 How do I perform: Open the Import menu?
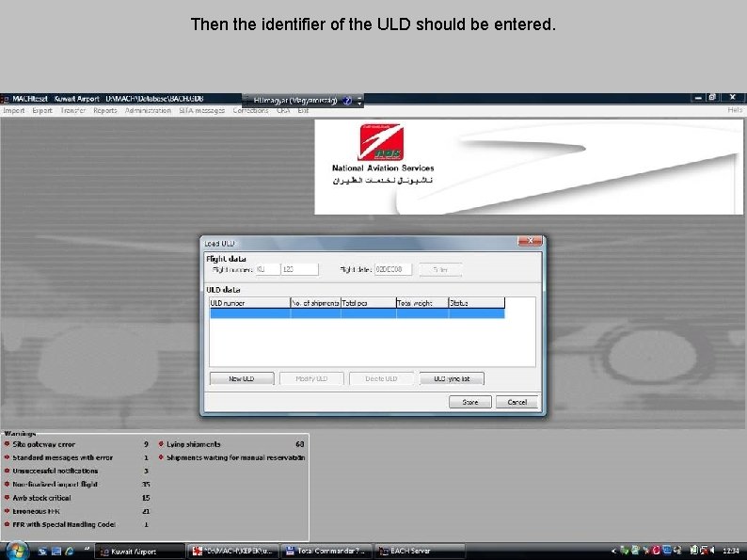[x=14, y=110]
